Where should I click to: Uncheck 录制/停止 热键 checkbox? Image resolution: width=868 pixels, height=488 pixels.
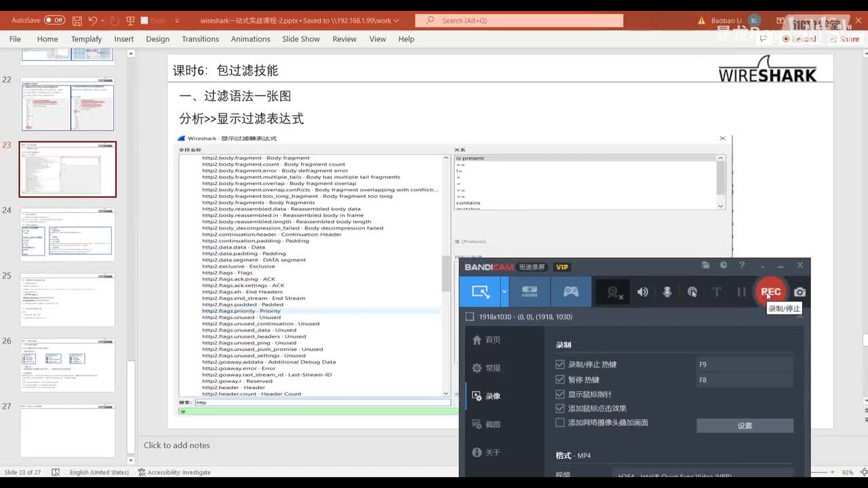tap(560, 365)
